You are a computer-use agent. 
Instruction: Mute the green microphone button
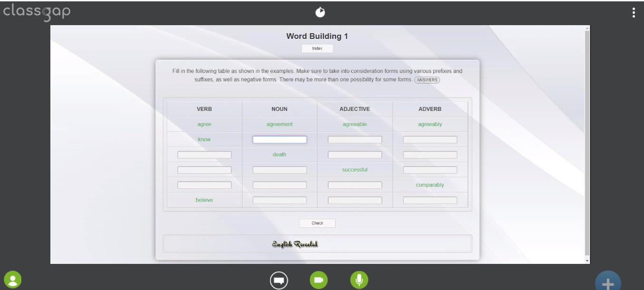pyautogui.click(x=359, y=280)
